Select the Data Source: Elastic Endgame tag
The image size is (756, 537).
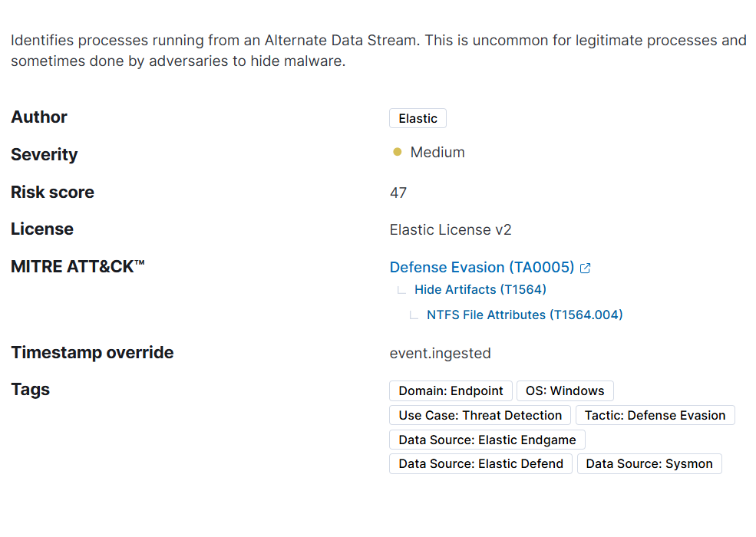487,440
